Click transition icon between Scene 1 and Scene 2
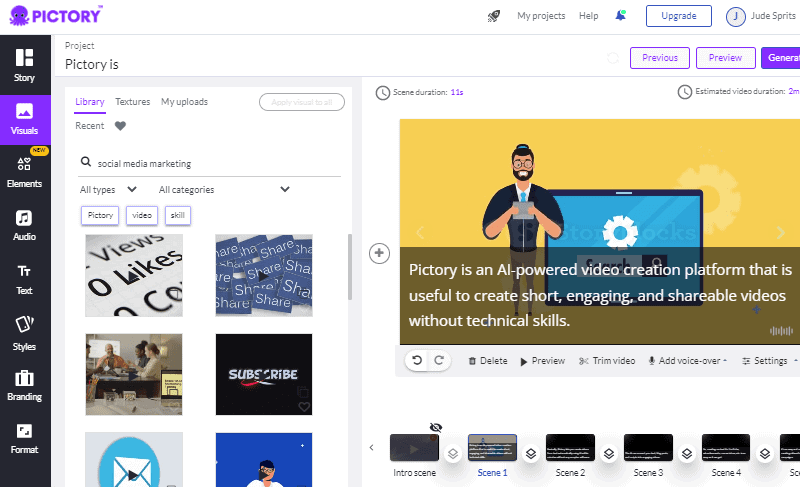 [531, 453]
